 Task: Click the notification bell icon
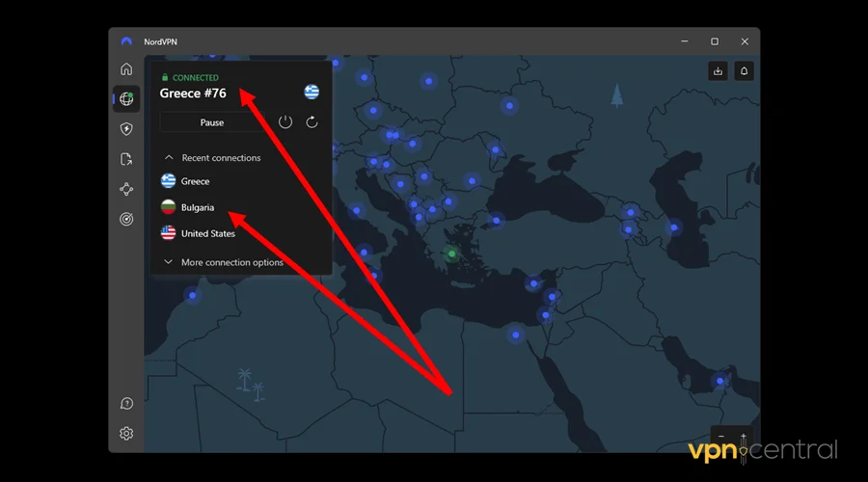745,71
